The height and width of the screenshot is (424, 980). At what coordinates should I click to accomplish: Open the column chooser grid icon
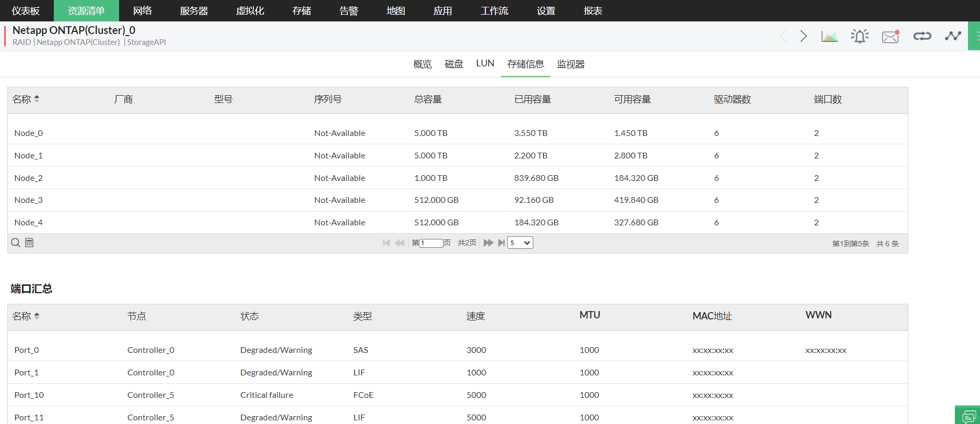[x=29, y=243]
